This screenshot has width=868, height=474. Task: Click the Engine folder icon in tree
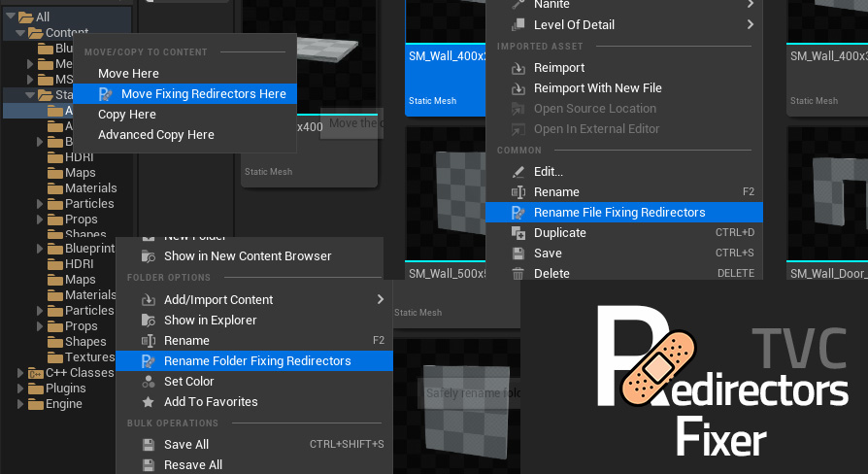pos(35,404)
